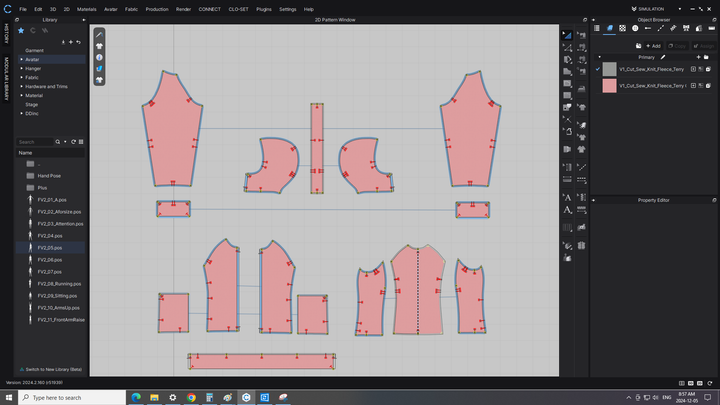Click the Assign fabric button
This screenshot has width=720, height=405.
point(704,46)
